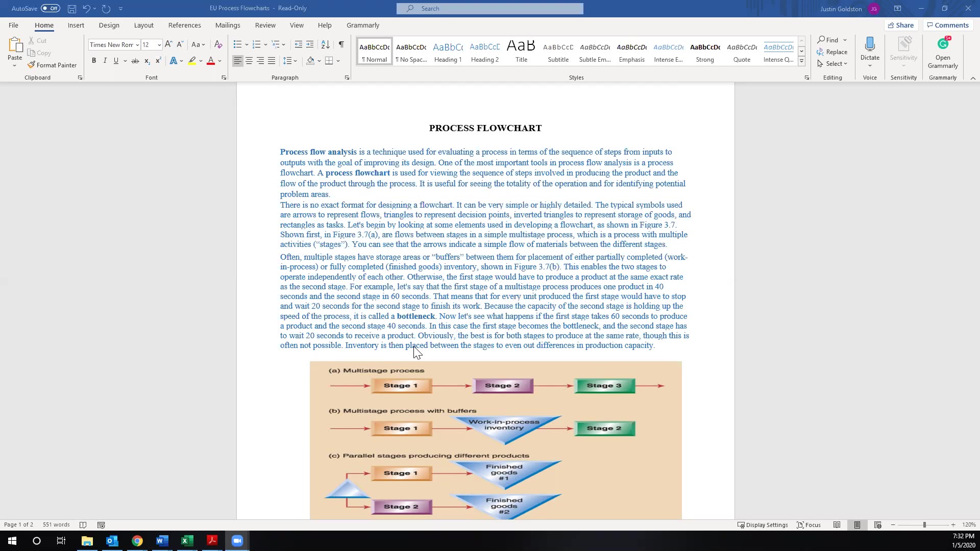Click the Search box in title bar
Image resolution: width=980 pixels, height=551 pixels.
point(489,8)
